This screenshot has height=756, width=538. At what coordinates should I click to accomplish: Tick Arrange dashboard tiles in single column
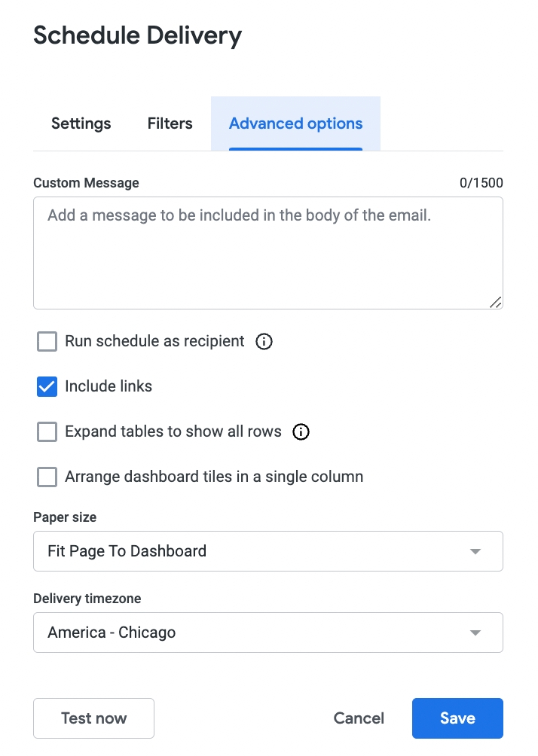[x=47, y=477]
